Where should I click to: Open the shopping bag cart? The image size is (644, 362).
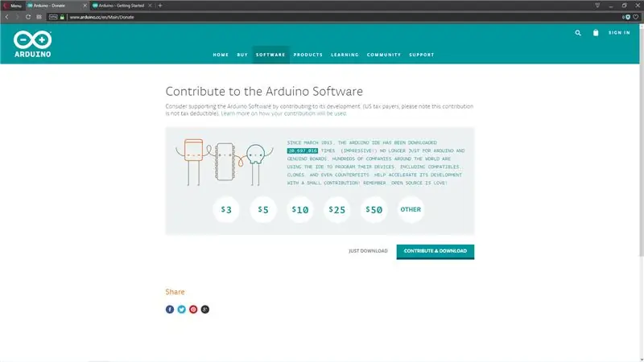[596, 33]
